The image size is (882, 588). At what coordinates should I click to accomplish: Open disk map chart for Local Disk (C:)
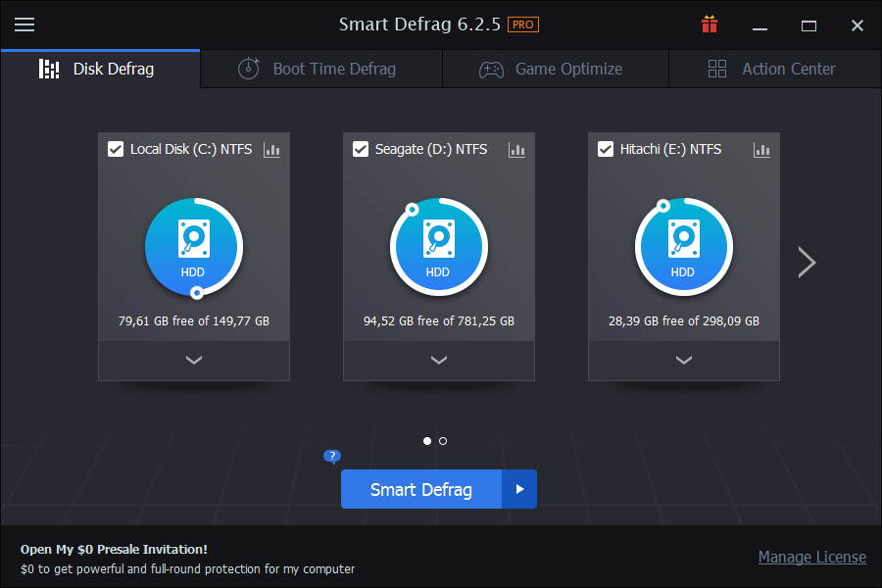pyautogui.click(x=271, y=150)
